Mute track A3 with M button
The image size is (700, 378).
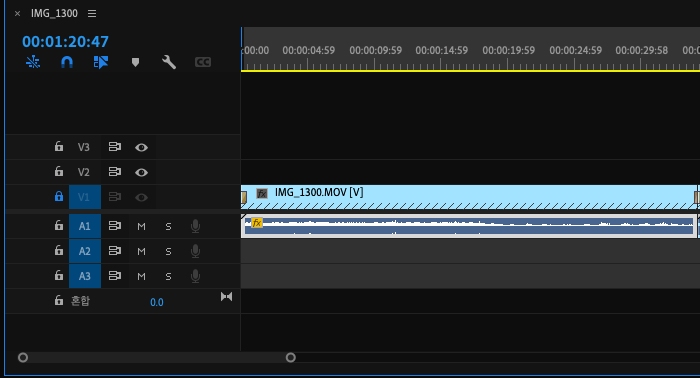pyautogui.click(x=142, y=277)
